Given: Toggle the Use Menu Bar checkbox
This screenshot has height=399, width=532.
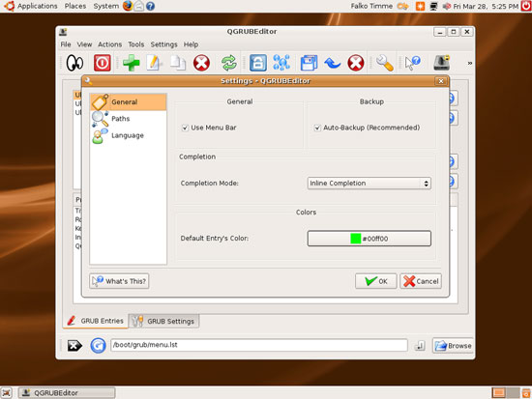Looking at the screenshot, I should click(185, 128).
